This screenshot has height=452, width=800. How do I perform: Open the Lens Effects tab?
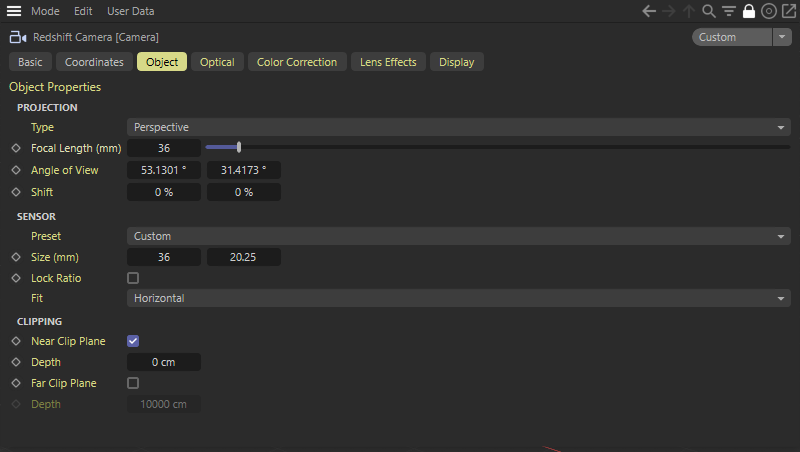(388, 62)
